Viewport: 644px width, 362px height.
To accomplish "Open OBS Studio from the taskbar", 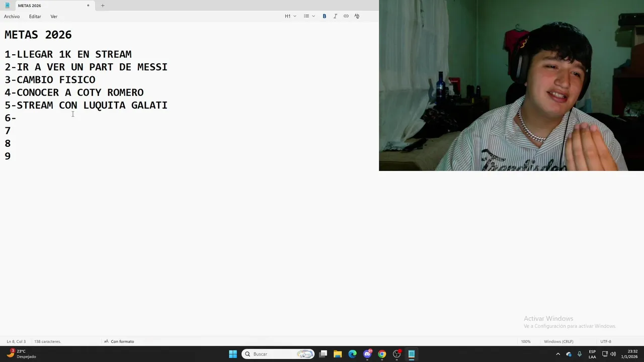I will click(397, 354).
